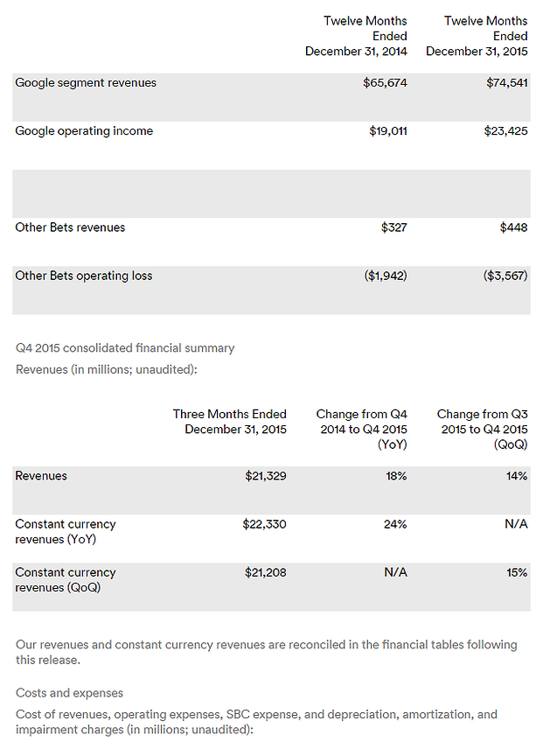This screenshot has height=756, width=543.
Task: Click the Google operating income row label
Action: click(x=84, y=131)
